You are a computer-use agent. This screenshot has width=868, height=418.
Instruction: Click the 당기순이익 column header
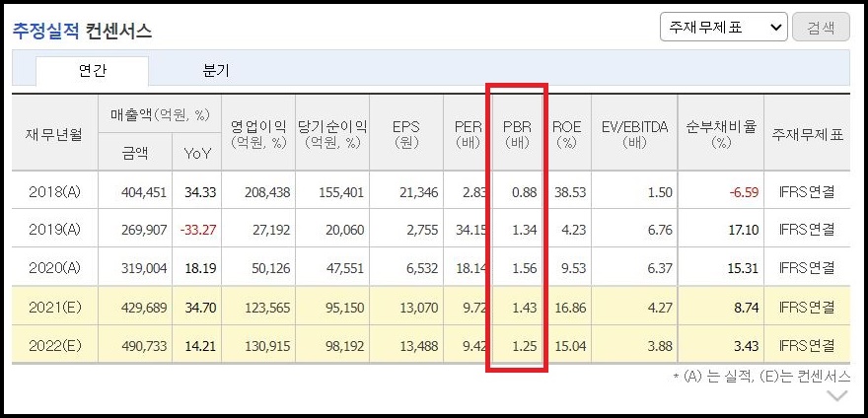[x=332, y=134]
